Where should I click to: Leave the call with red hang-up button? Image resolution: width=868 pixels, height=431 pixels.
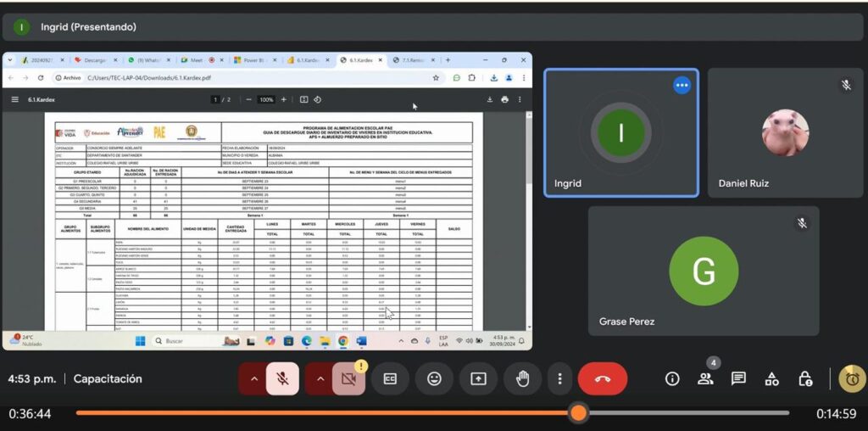coord(603,379)
